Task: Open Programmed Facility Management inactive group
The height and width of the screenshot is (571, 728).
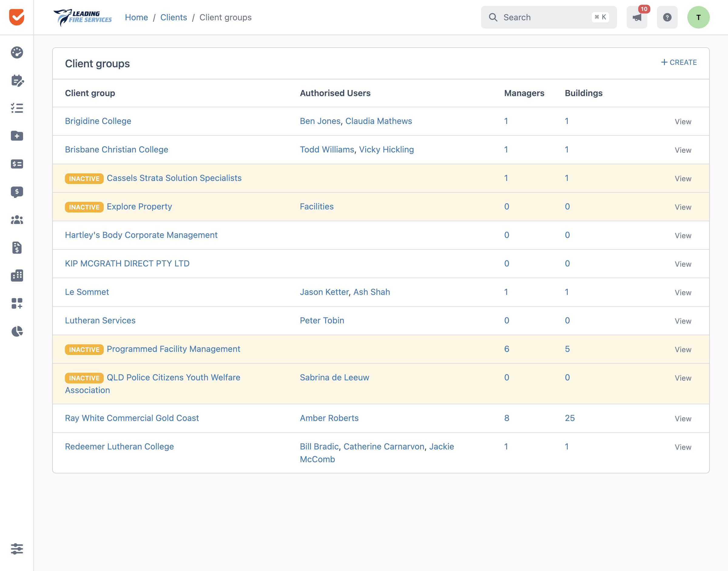Action: tap(173, 349)
